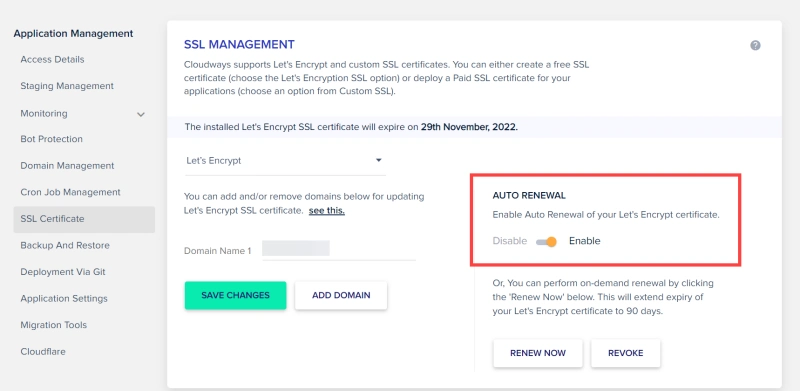
Task: Click the Renew Now button
Action: point(538,353)
